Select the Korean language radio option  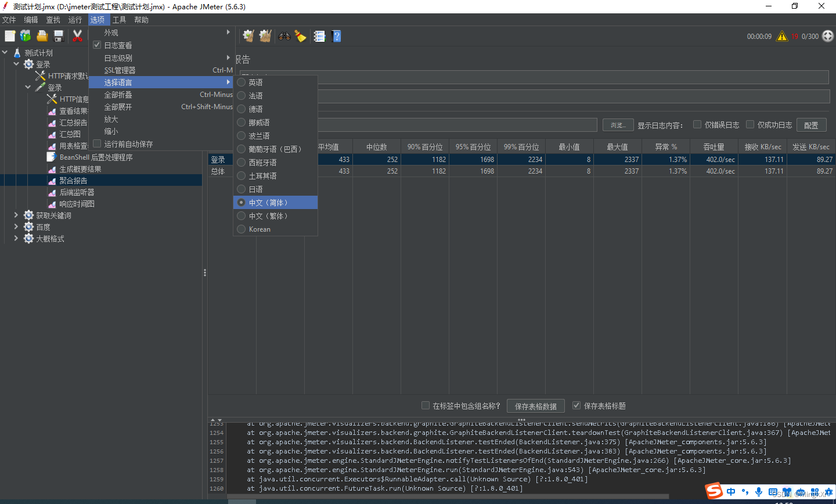point(275,229)
